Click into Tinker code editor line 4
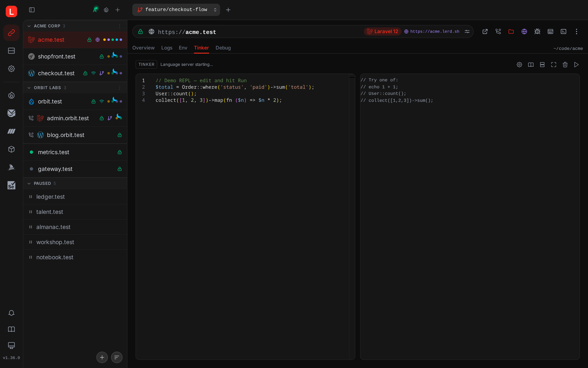The width and height of the screenshot is (588, 368). click(x=218, y=100)
